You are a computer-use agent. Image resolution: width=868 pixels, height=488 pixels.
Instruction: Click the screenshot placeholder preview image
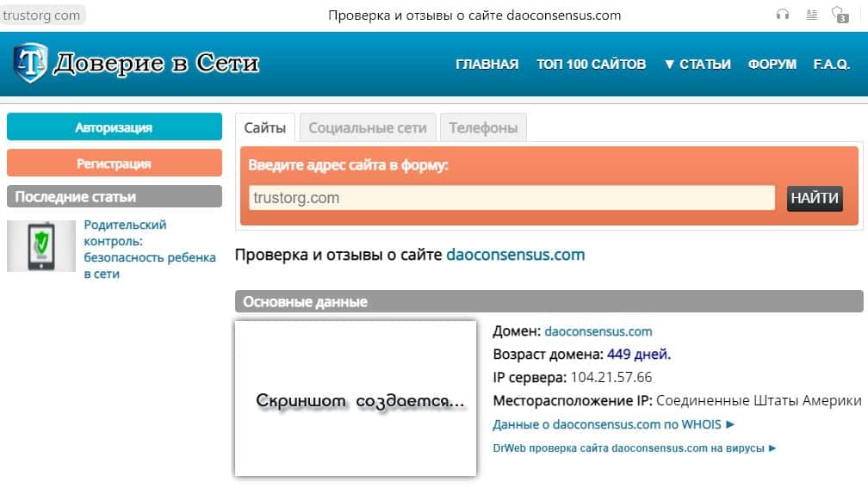tap(355, 398)
